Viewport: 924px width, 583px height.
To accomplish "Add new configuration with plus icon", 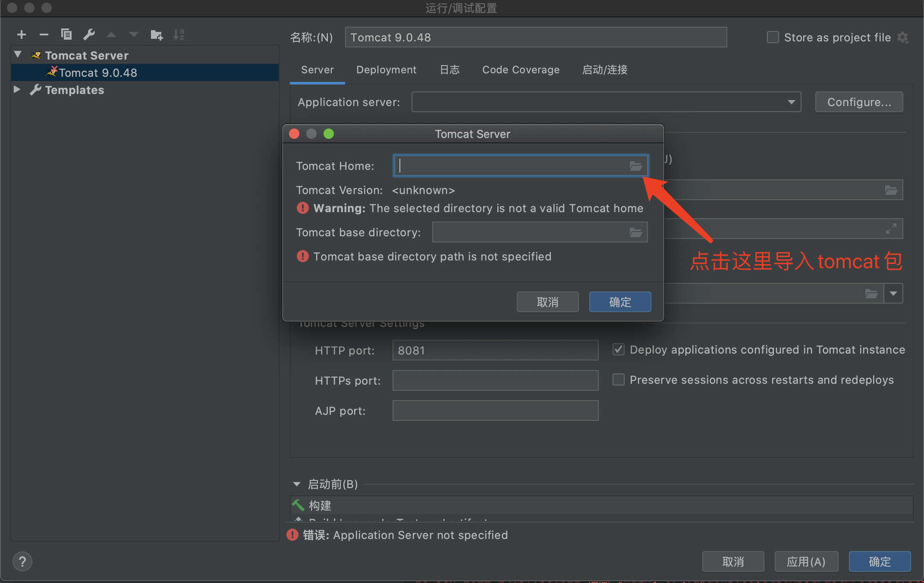I will [22, 34].
